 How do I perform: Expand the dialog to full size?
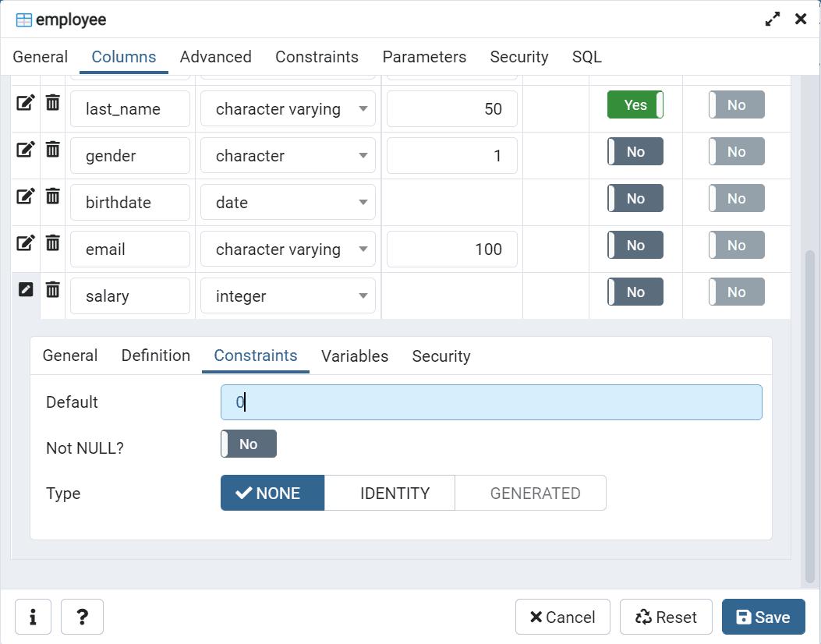[x=772, y=19]
